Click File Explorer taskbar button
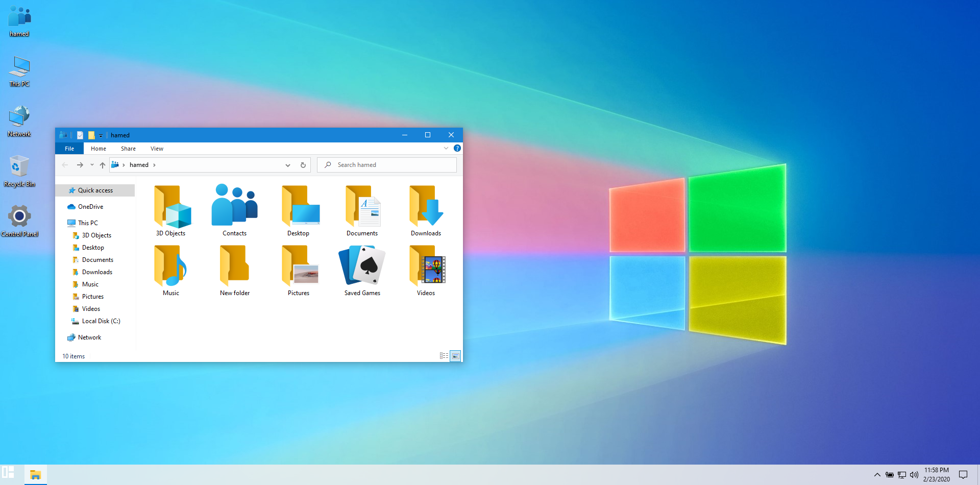This screenshot has height=485, width=980. coord(35,475)
